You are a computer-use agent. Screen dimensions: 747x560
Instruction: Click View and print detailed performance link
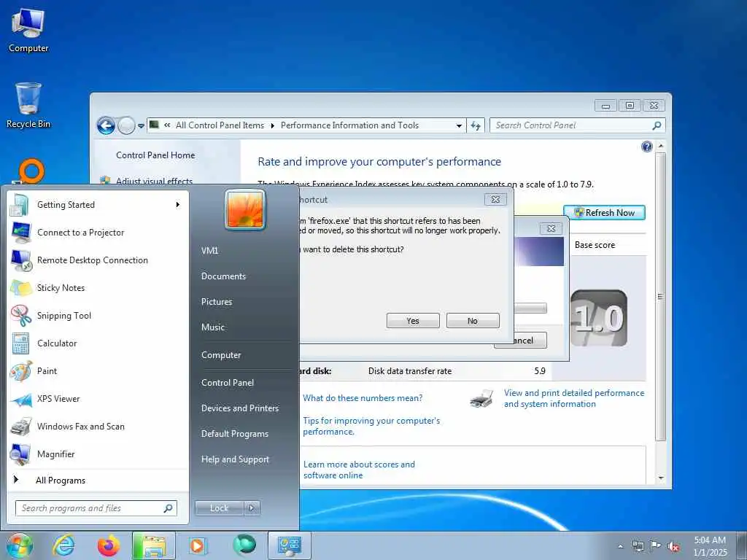point(574,399)
